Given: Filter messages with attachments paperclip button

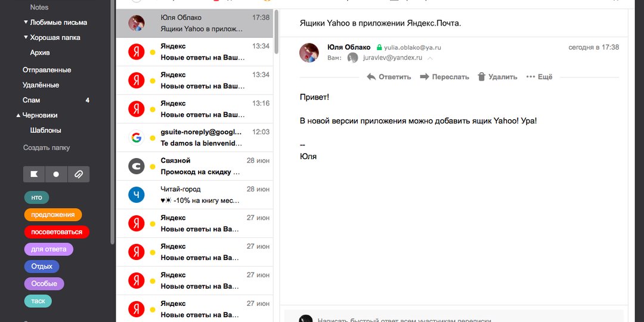Looking at the screenshot, I should 79,174.
